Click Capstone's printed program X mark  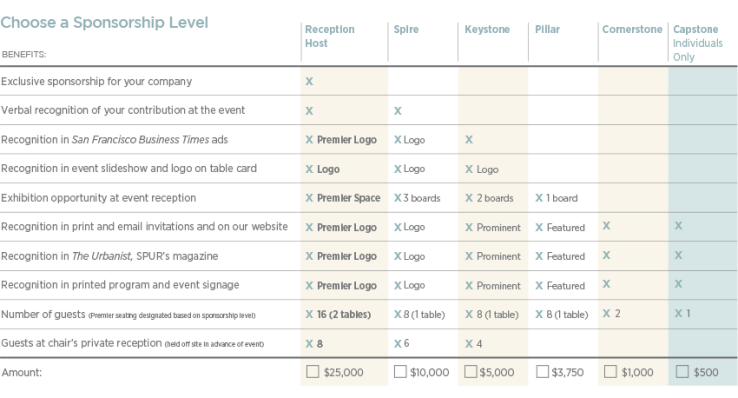(678, 284)
